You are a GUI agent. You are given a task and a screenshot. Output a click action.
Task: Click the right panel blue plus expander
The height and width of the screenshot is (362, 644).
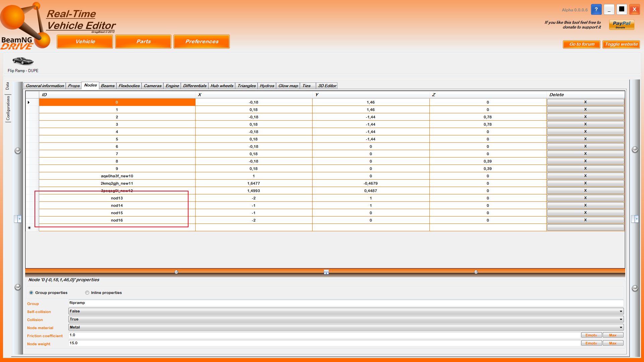point(635,219)
